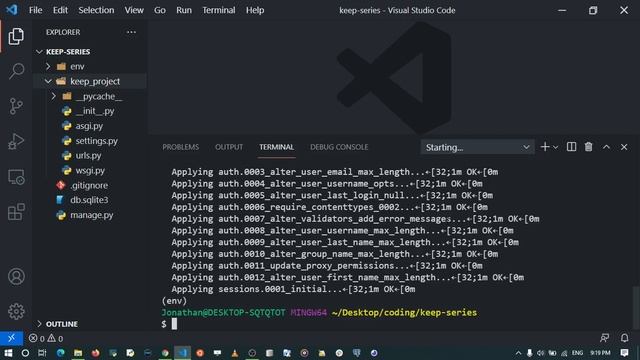Select the TERMINAL tab
The width and height of the screenshot is (640, 360).
tap(276, 147)
